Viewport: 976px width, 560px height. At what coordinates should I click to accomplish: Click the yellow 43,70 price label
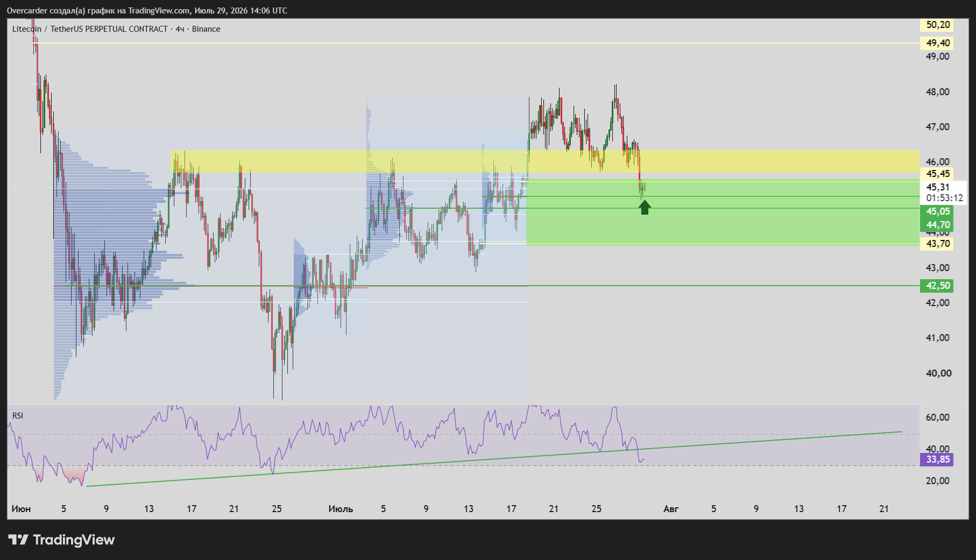coord(937,244)
